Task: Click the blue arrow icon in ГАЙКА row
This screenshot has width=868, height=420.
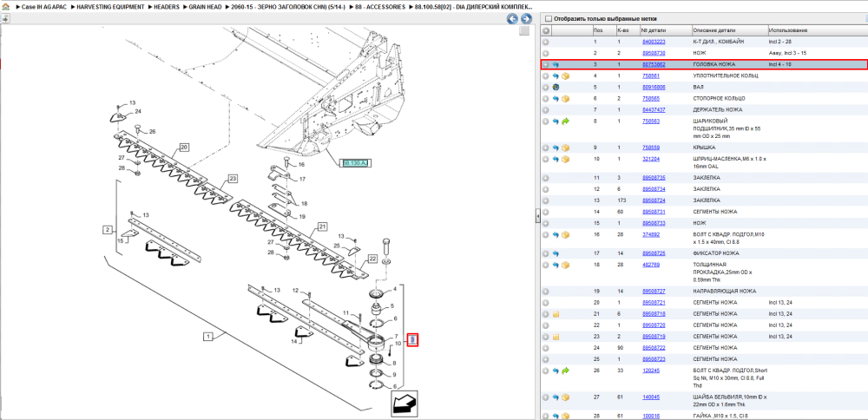Action: coord(556,416)
